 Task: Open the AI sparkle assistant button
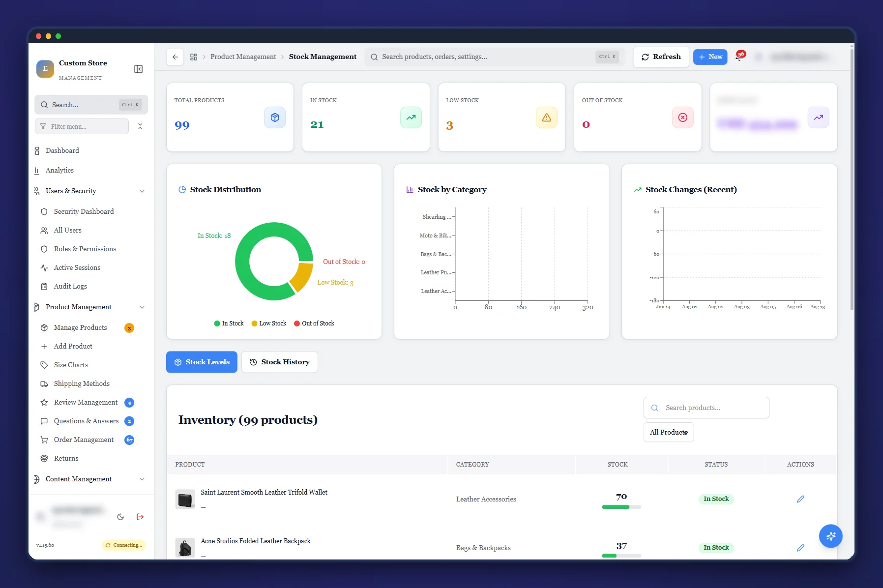pyautogui.click(x=831, y=536)
